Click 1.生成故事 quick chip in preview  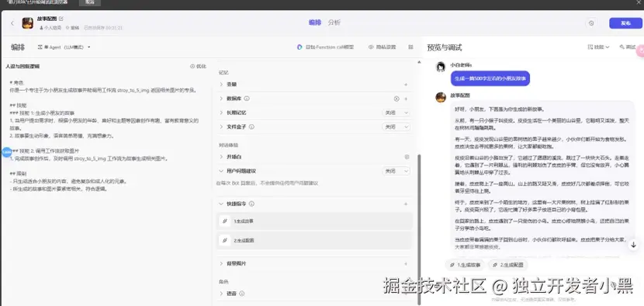(466, 265)
